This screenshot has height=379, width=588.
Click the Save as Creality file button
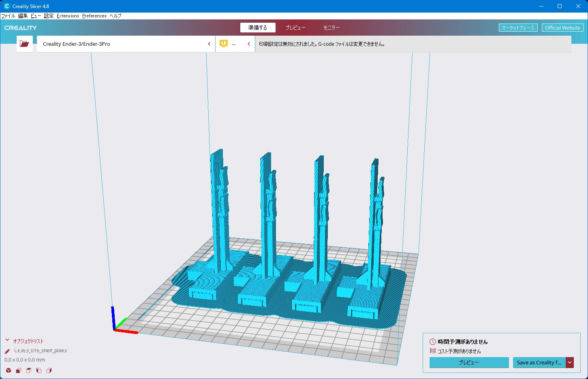click(x=539, y=362)
